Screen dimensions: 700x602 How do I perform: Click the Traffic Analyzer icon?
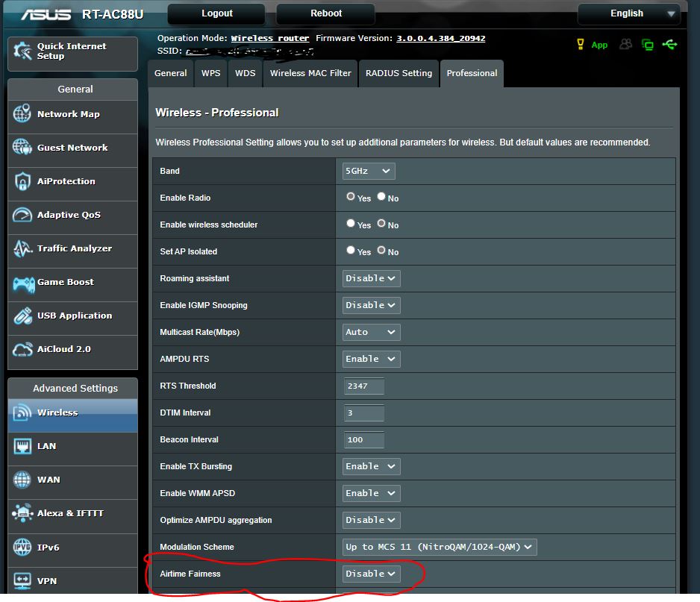pyautogui.click(x=22, y=249)
